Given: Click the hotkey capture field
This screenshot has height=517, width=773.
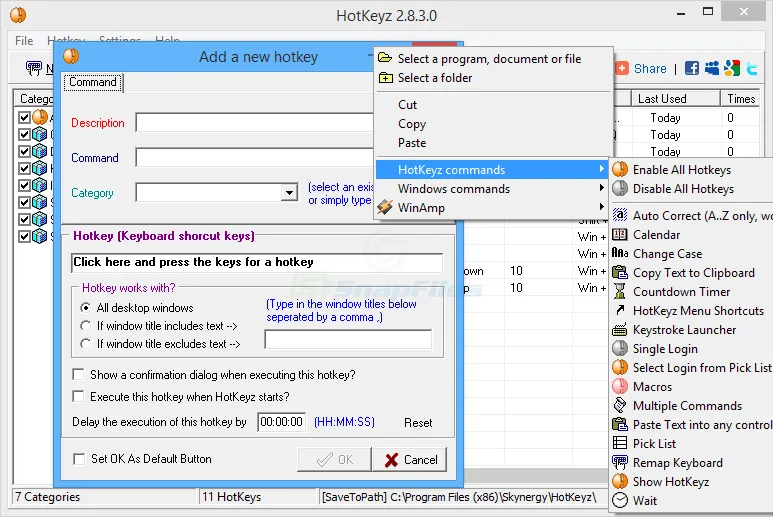Looking at the screenshot, I should 257,262.
